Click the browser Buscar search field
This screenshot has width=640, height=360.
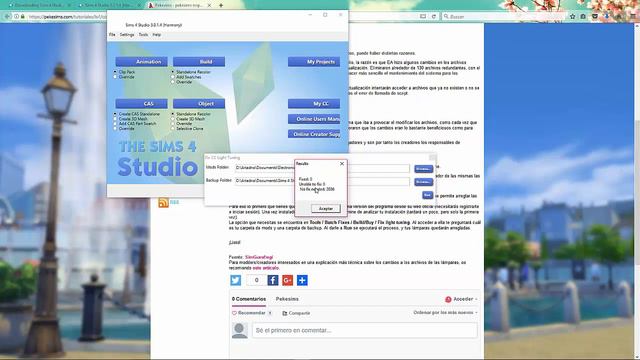pyautogui.click(x=503, y=16)
